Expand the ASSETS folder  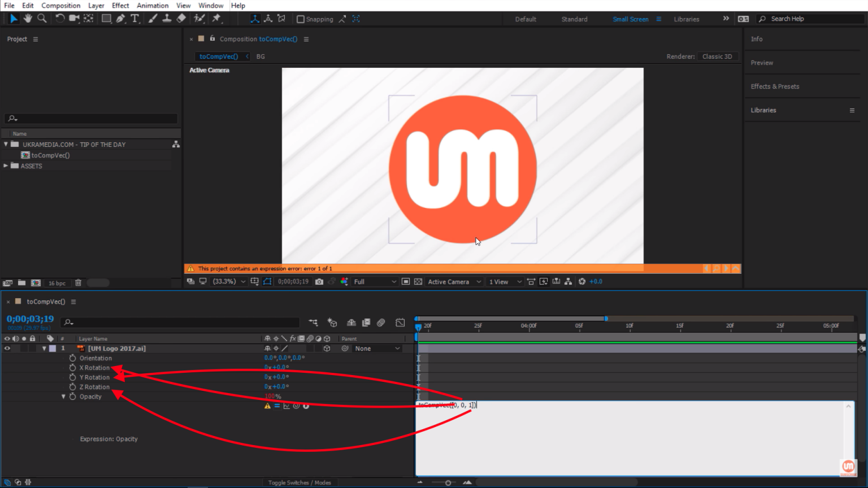[6, 165]
